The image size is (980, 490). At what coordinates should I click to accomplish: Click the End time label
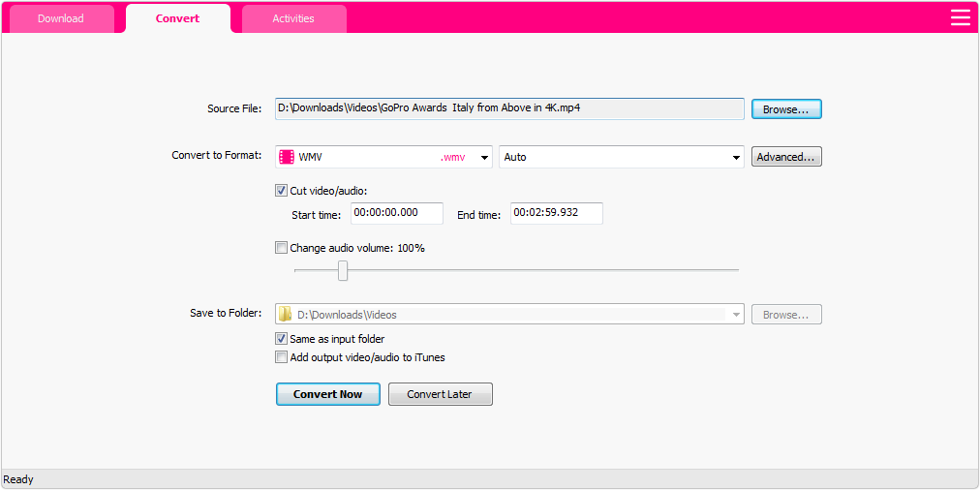tap(479, 215)
